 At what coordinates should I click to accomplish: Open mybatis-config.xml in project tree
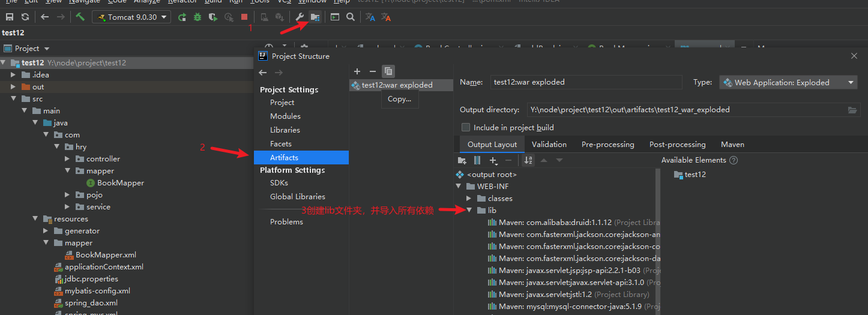(x=92, y=291)
